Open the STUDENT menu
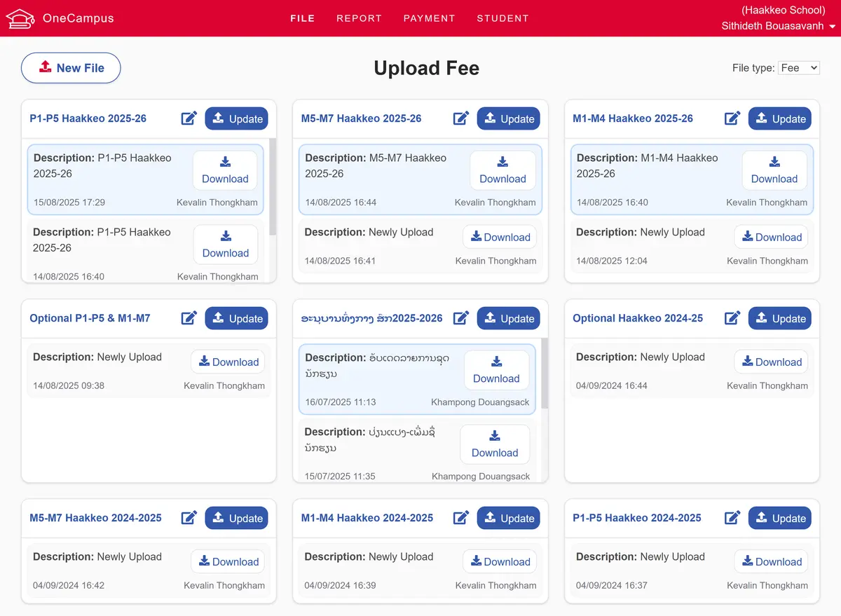This screenshot has height=616, width=841. [502, 18]
